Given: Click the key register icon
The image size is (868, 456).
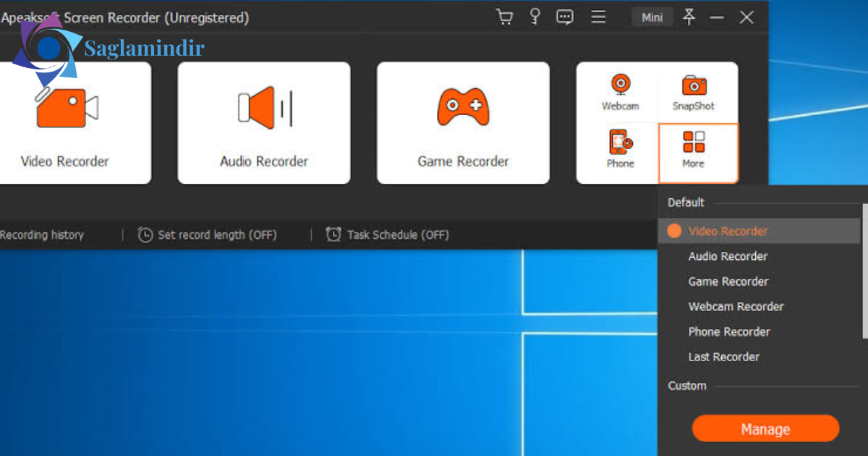Looking at the screenshot, I should pos(535,17).
